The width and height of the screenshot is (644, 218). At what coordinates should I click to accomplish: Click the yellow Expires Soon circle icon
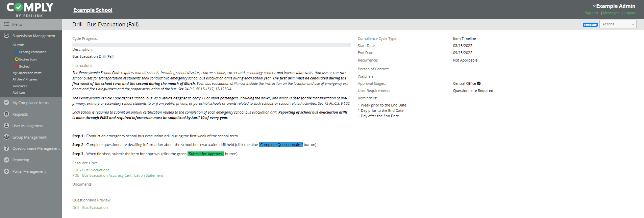click(x=17, y=59)
